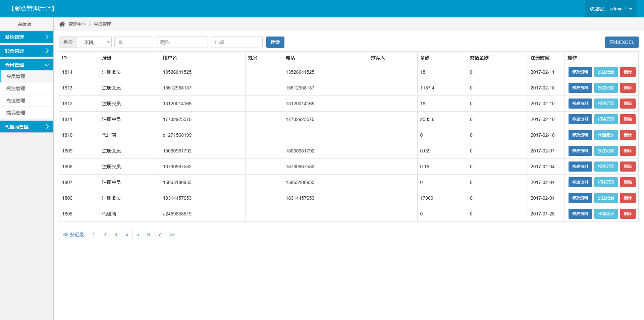
Task: Click 投注记录 for user 1813
Action: [606, 88]
